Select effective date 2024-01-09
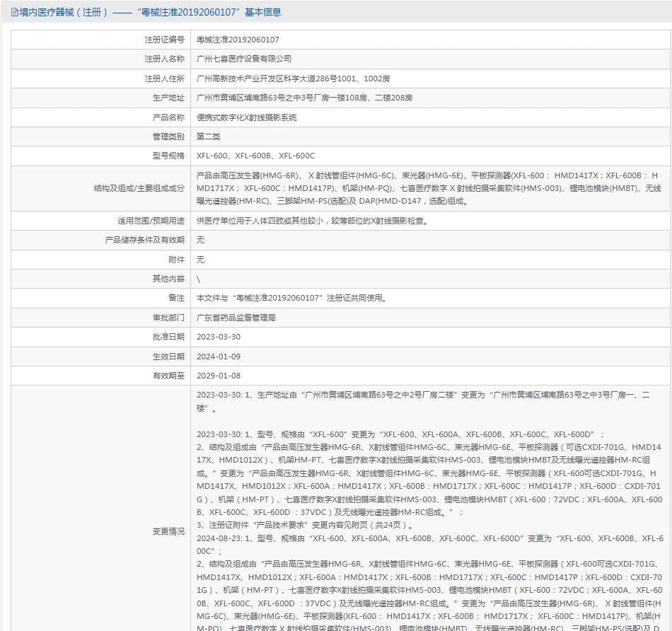The image size is (672, 631). 219,357
